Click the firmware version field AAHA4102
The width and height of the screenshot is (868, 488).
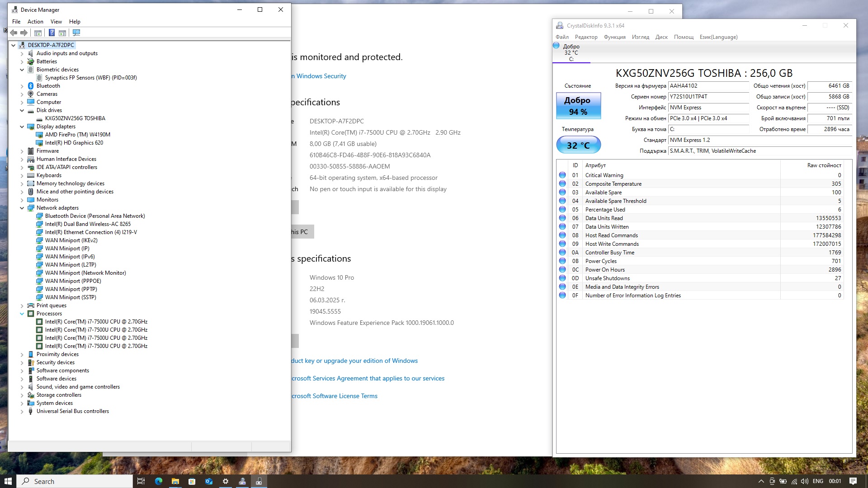pos(708,86)
